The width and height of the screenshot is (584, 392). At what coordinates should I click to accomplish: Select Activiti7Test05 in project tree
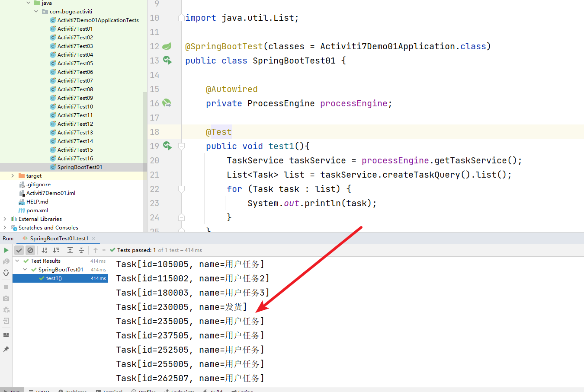[x=75, y=64]
